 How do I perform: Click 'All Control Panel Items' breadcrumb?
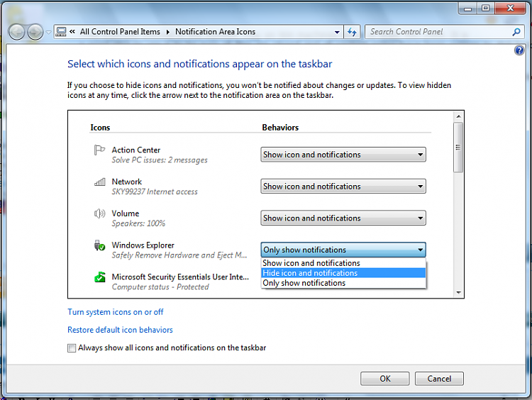coord(120,31)
